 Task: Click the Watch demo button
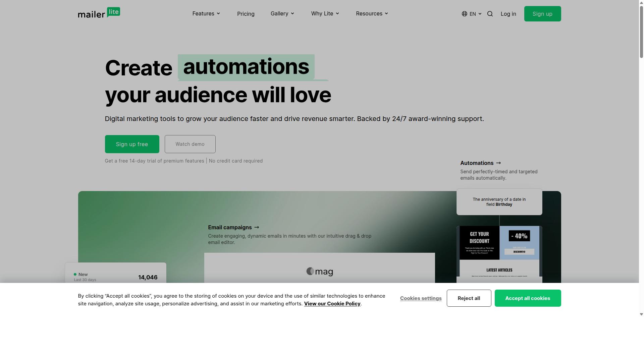[190, 144]
